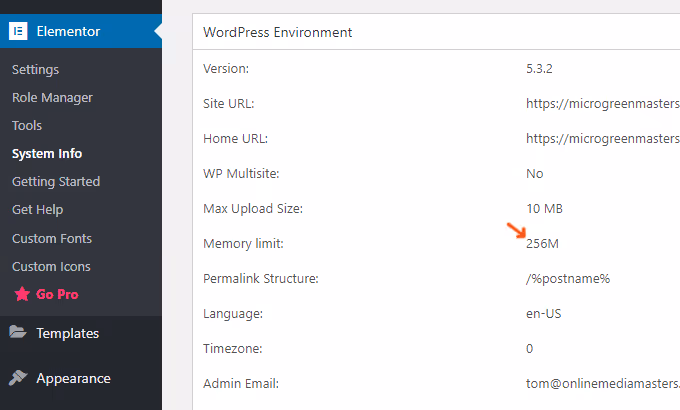Click the Elementor logo icon in sidebar
Image resolution: width=680 pixels, height=410 pixels.
pyautogui.click(x=18, y=31)
